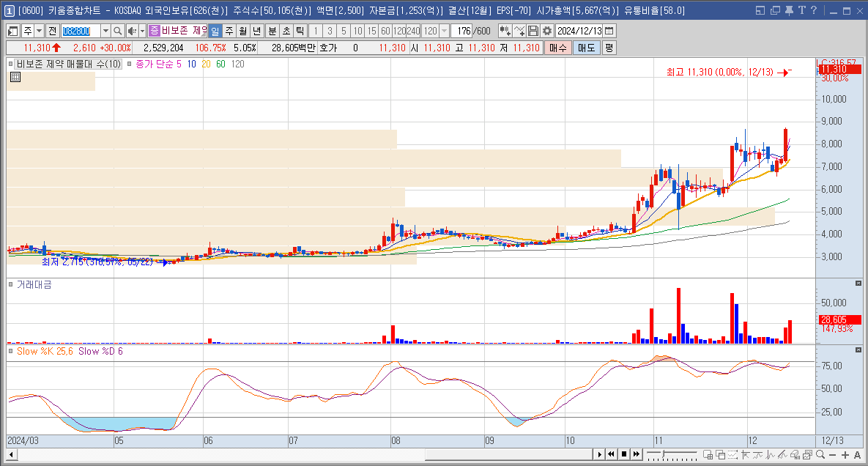The width and height of the screenshot is (868, 466).
Task: Click the rewind double-arrow control
Action: pos(611,455)
